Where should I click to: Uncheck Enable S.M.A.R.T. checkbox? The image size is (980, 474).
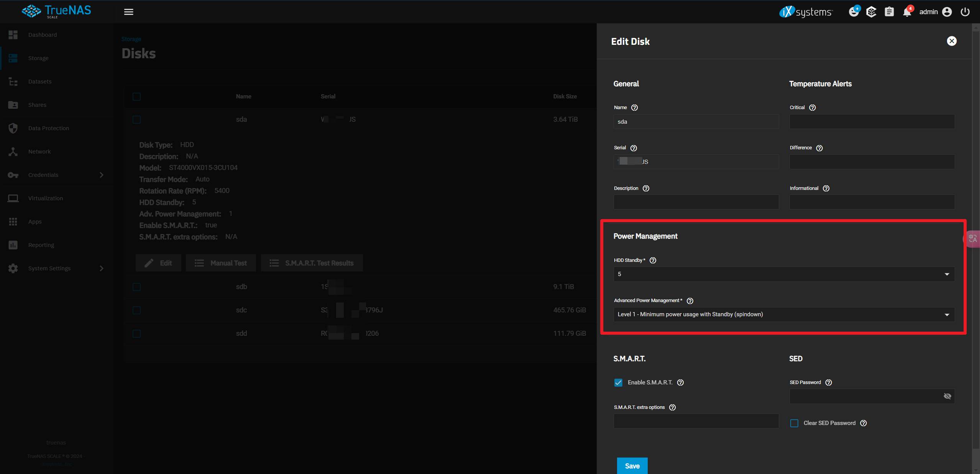click(x=618, y=382)
